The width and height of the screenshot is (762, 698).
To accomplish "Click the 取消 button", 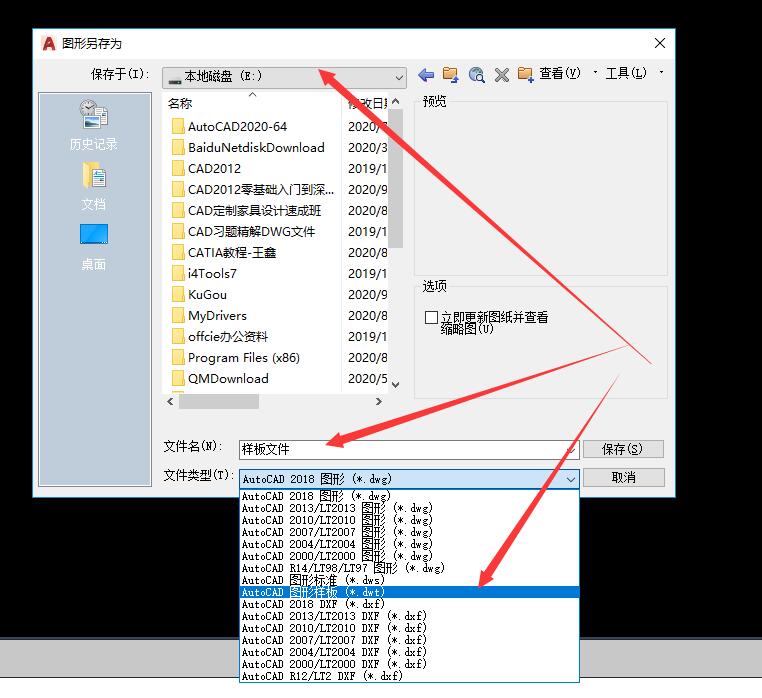I will click(x=623, y=478).
